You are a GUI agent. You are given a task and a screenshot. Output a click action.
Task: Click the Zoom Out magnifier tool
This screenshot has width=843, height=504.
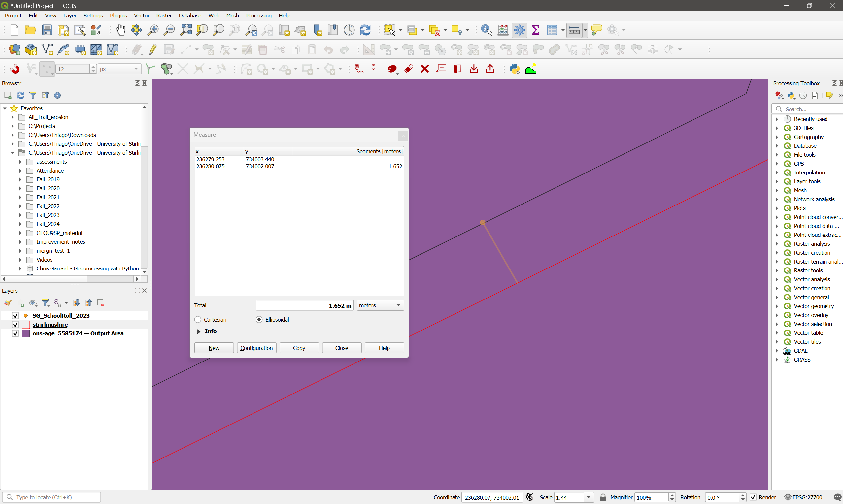(169, 30)
